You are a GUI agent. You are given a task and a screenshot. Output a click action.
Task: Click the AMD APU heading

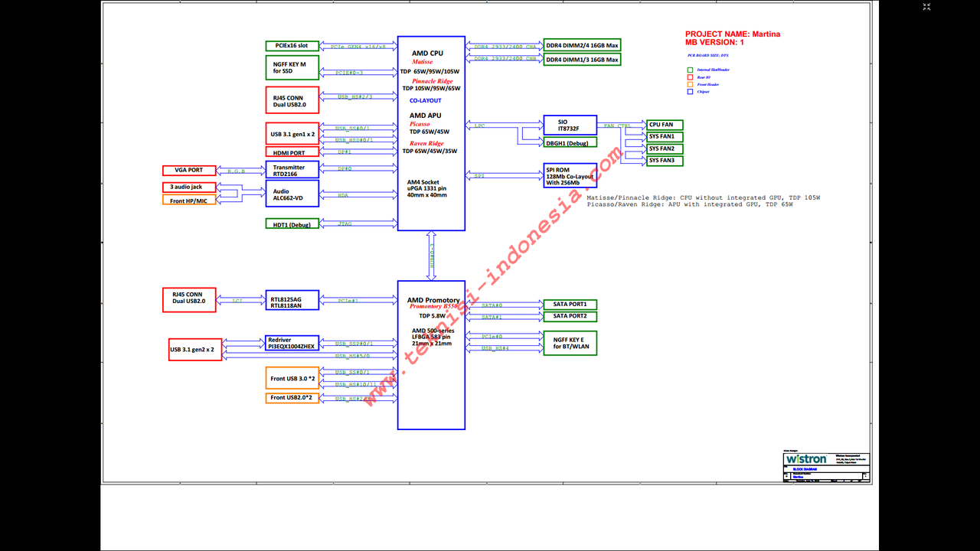pos(425,116)
